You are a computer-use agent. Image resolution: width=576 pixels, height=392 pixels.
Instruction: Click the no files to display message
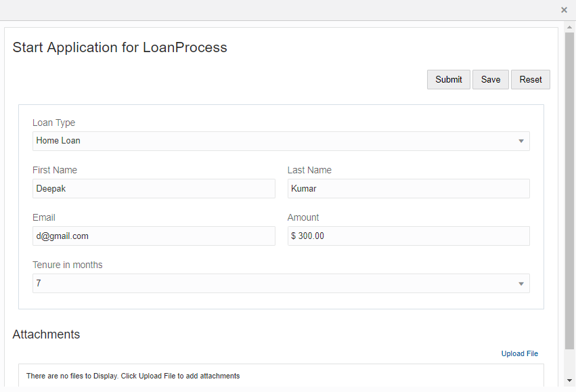click(133, 376)
